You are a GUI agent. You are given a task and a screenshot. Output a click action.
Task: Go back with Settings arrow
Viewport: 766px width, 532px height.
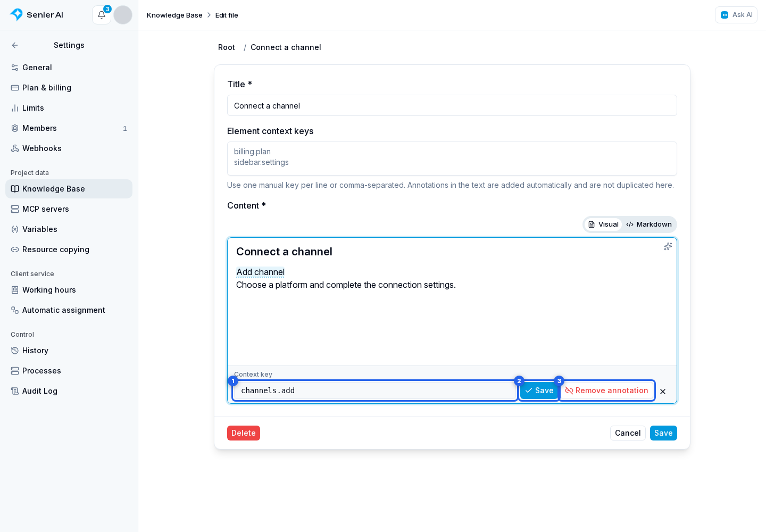pyautogui.click(x=15, y=45)
